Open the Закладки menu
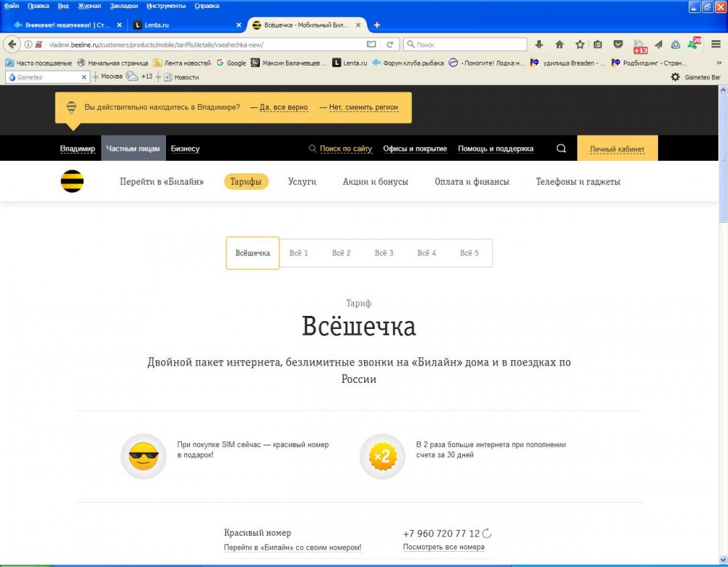Screen dimensions: 728x567 (123, 6)
